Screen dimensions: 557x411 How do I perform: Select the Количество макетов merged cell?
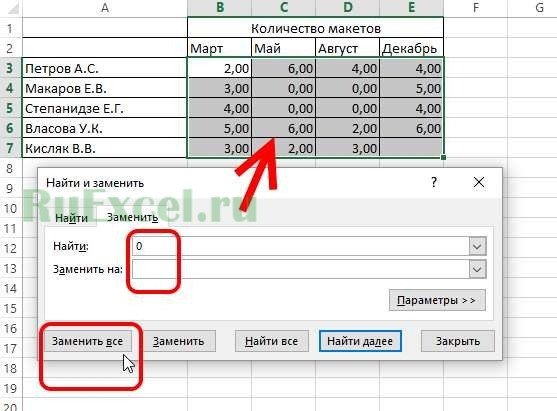pos(315,28)
